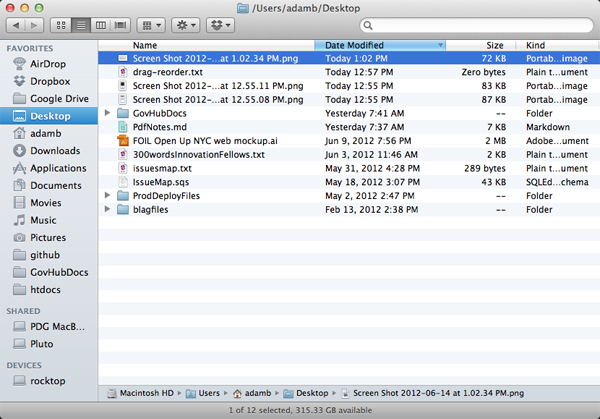Select Screen Shot 2012-...at 12.55.08 PM.png
600x419 pixels.
pyautogui.click(x=349, y=99)
